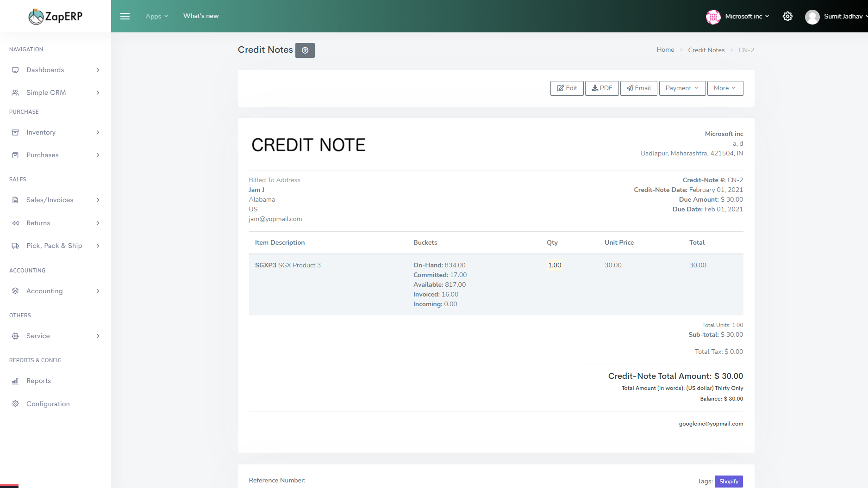Click the Reports bar chart icon
Image resolution: width=868 pixels, height=488 pixels.
click(15, 381)
